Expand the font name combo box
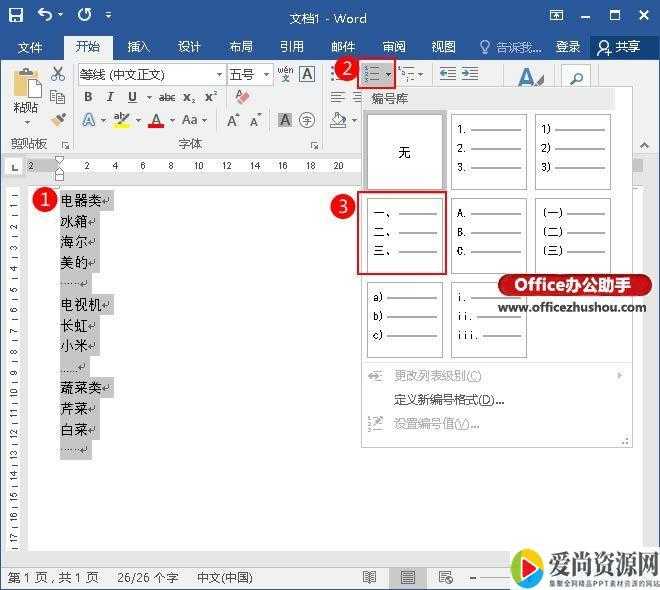Viewport: 660px width, 590px height. 219,75
